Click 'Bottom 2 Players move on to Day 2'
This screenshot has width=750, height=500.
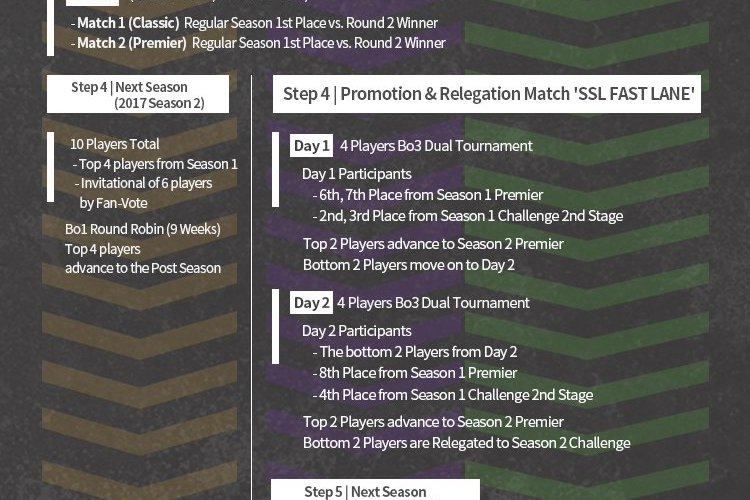click(409, 265)
